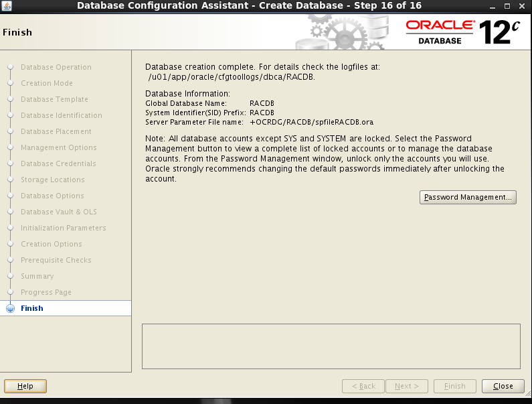
Task: Select the Prerequisite Checks step
Action: 56,260
